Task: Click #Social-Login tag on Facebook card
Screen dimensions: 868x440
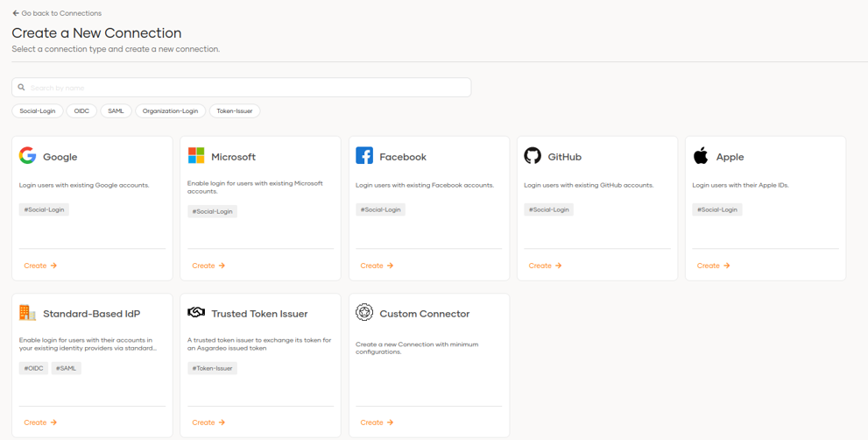Action: (x=380, y=209)
